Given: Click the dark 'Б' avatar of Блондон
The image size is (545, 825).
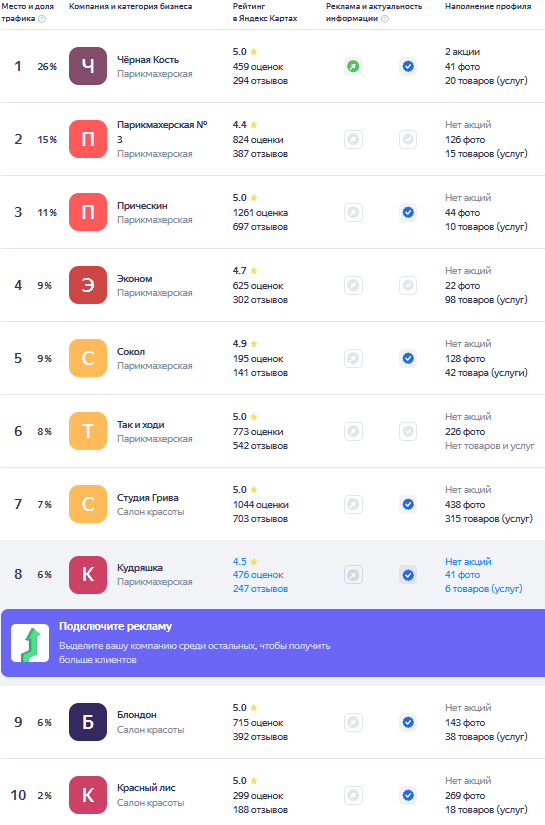Looking at the screenshot, I should click(x=88, y=722).
